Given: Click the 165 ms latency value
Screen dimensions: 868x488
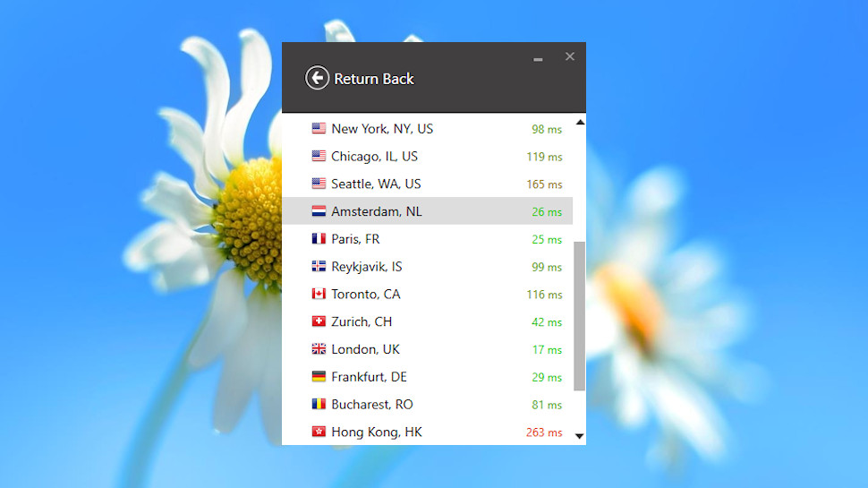Looking at the screenshot, I should coord(544,184).
